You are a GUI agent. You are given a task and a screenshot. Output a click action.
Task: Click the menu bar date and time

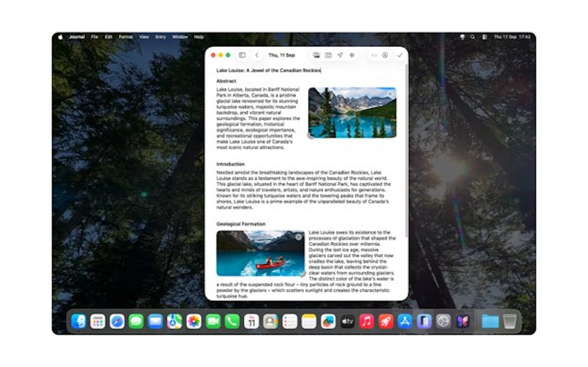point(512,37)
